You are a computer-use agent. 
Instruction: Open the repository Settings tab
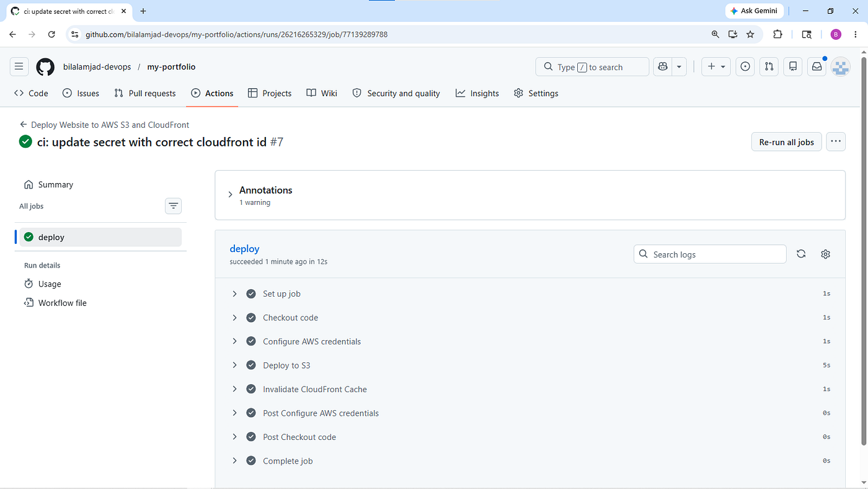tap(536, 93)
